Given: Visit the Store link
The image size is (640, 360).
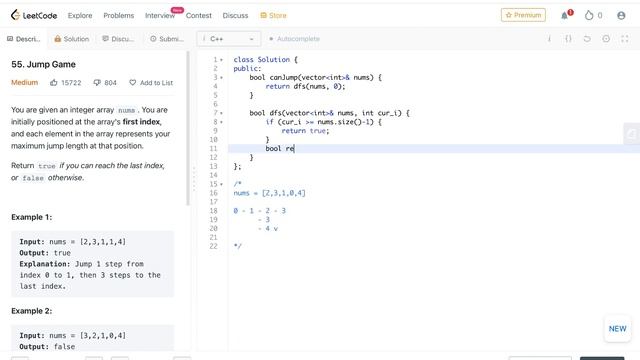Looking at the screenshot, I should coord(273,16).
